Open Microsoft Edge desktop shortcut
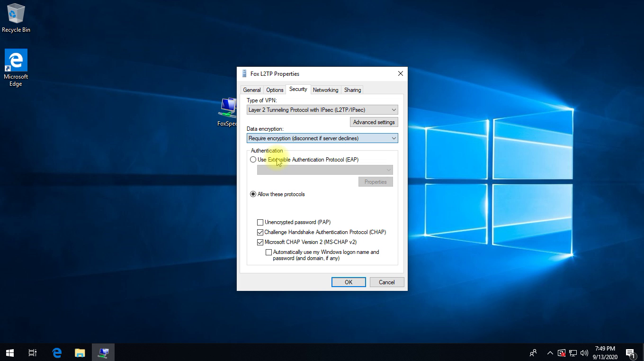This screenshot has width=644, height=361. point(16,67)
